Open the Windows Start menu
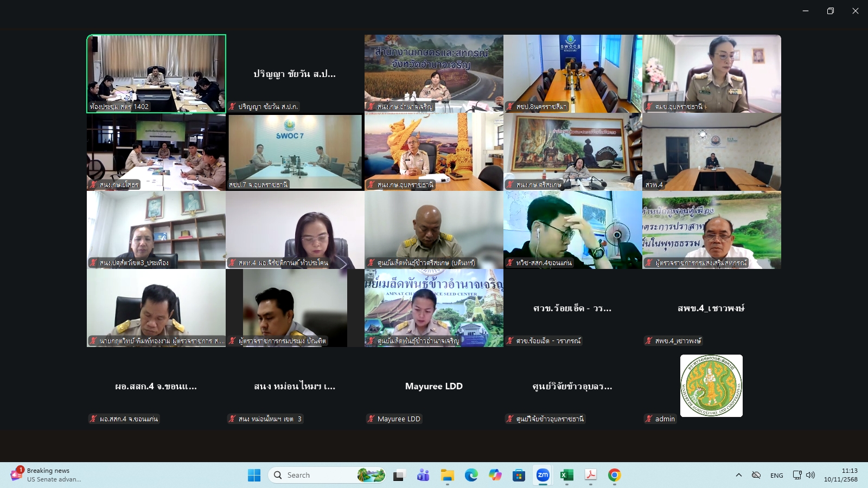 tap(254, 475)
